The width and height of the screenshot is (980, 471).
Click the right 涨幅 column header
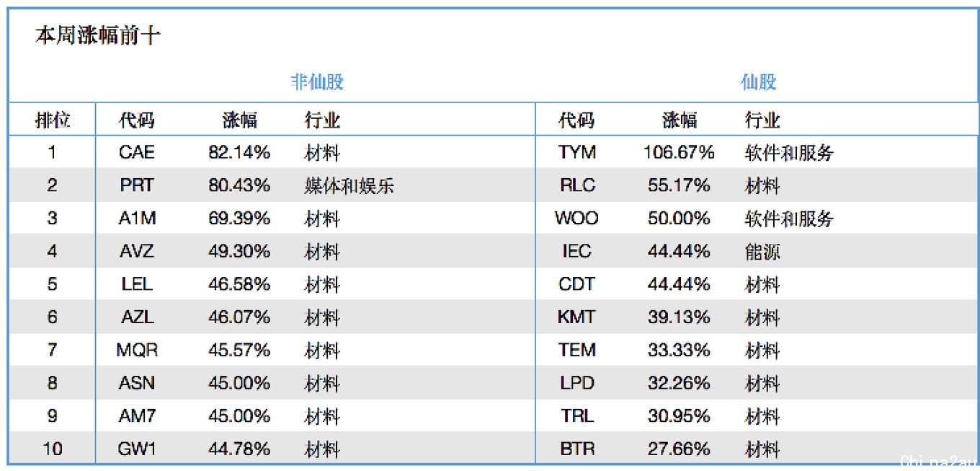point(680,120)
